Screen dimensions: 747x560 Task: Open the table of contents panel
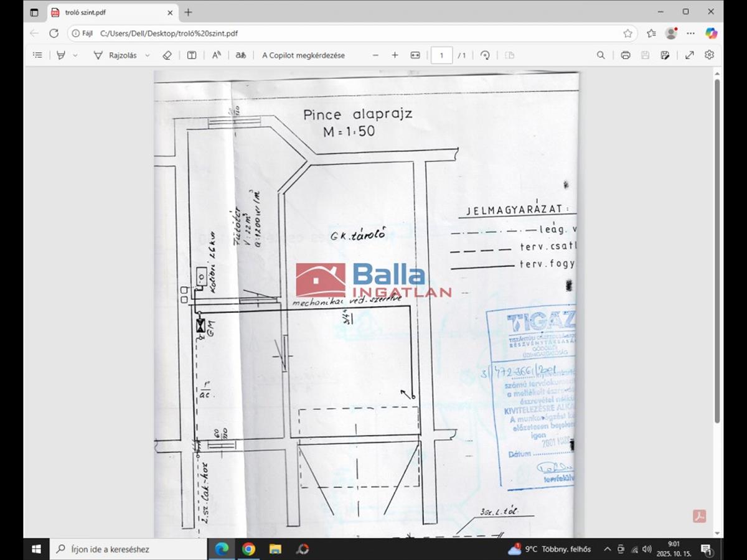click(x=37, y=55)
